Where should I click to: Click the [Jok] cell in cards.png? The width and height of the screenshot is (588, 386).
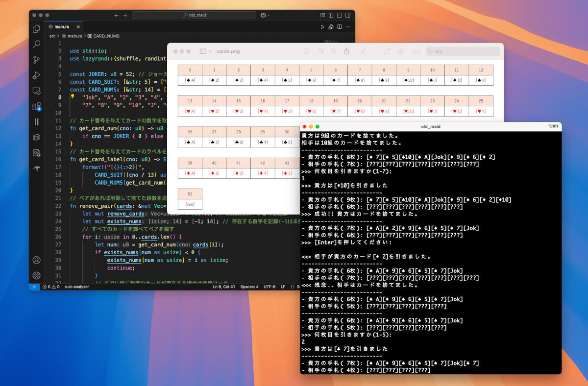pyautogui.click(x=190, y=204)
